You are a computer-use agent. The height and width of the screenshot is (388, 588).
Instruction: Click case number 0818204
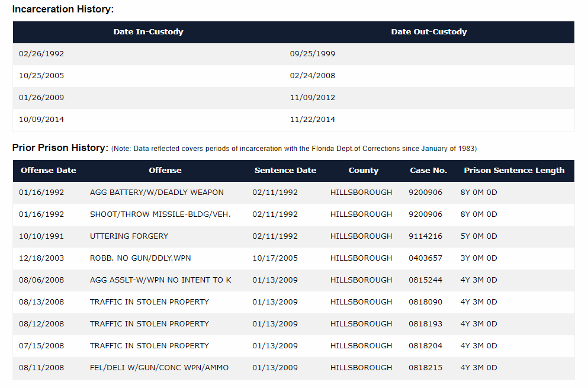coord(425,345)
